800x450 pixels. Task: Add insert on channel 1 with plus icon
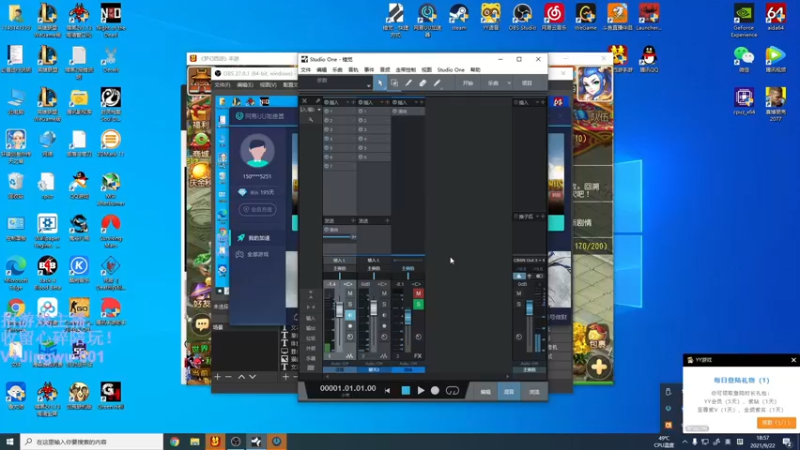(353, 103)
